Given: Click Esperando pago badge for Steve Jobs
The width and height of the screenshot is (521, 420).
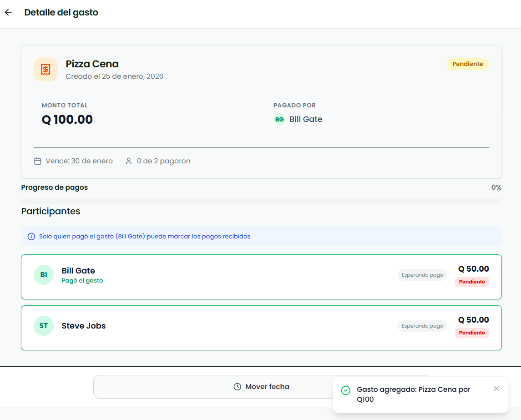Looking at the screenshot, I should (x=422, y=326).
